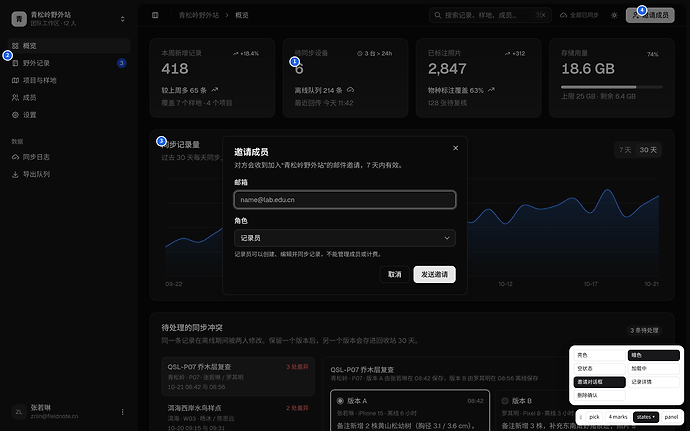The width and height of the screenshot is (690, 431).
Task: Select 删除确认 in states panel
Action: click(599, 395)
